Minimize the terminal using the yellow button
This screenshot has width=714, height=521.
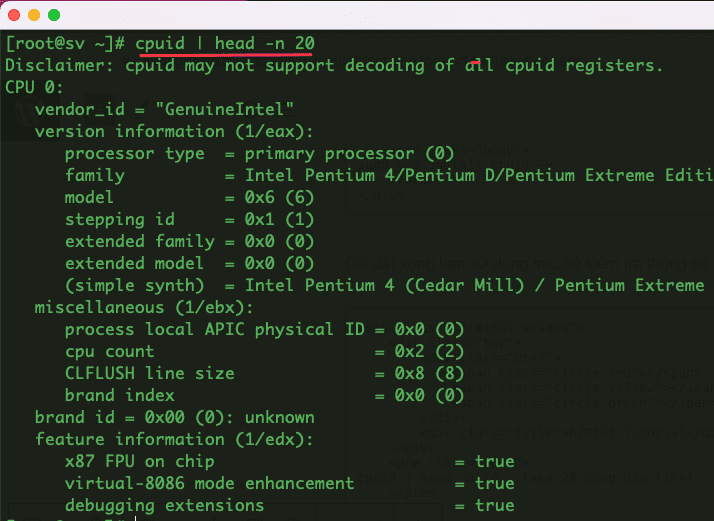coord(33,15)
